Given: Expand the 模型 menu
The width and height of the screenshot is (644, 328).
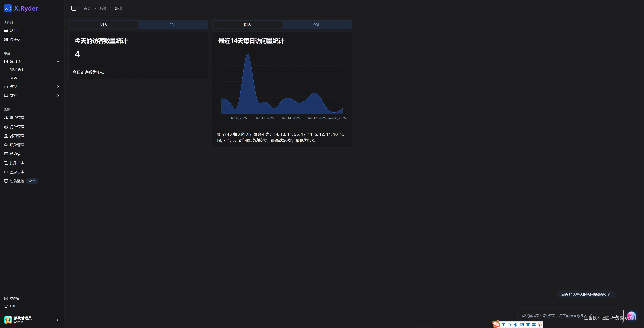Looking at the screenshot, I should click(58, 86).
